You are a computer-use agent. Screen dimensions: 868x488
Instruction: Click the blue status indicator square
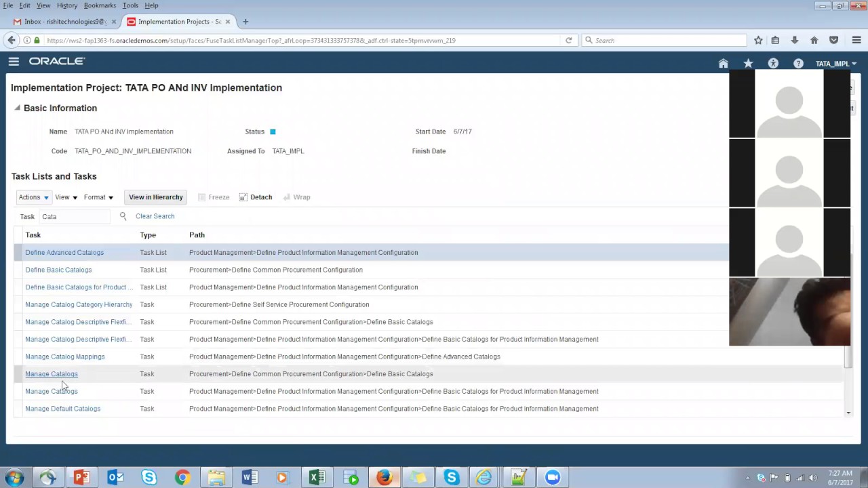(x=273, y=131)
